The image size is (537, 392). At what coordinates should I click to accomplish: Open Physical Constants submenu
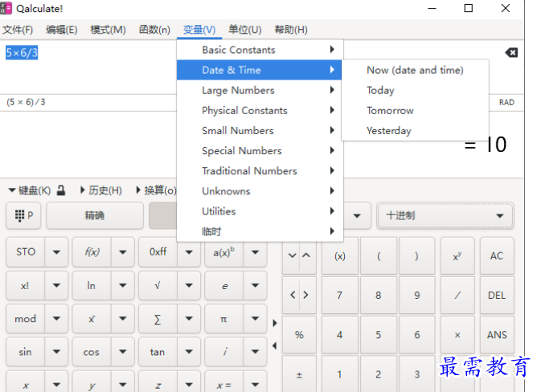point(259,111)
